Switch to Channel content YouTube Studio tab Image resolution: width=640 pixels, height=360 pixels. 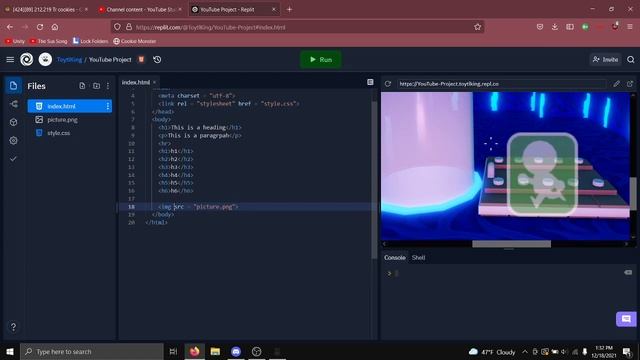[x=141, y=9]
